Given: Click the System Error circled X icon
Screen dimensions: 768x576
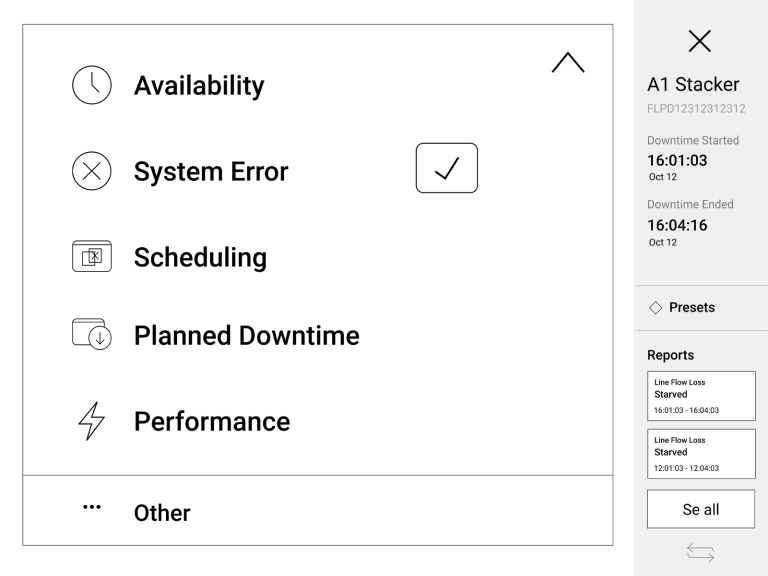Looking at the screenshot, I should coord(89,172).
